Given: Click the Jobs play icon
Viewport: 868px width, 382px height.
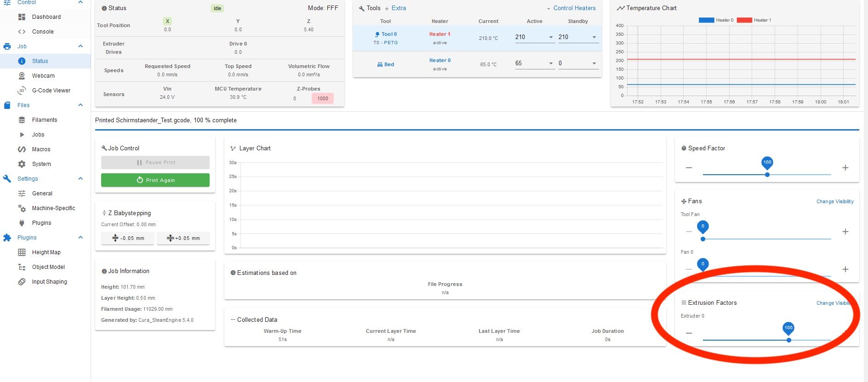Looking at the screenshot, I should coord(22,135).
